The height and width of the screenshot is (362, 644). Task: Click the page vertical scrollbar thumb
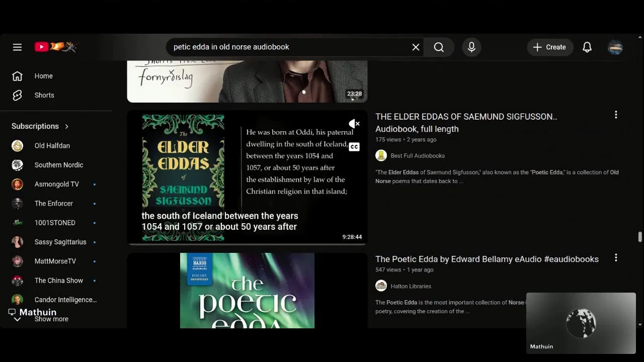pos(640,237)
